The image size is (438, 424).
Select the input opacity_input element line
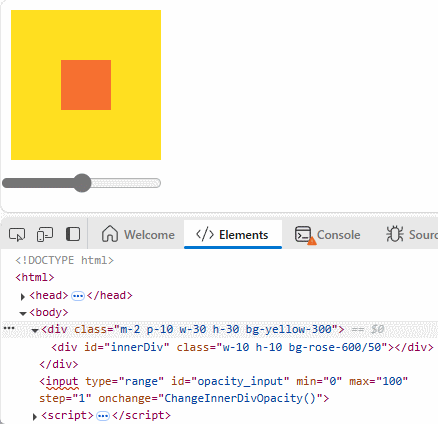pos(223,389)
